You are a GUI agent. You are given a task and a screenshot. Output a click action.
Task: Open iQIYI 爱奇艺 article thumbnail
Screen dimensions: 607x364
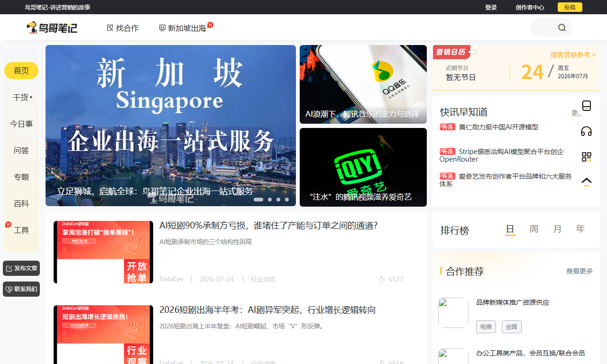click(363, 167)
